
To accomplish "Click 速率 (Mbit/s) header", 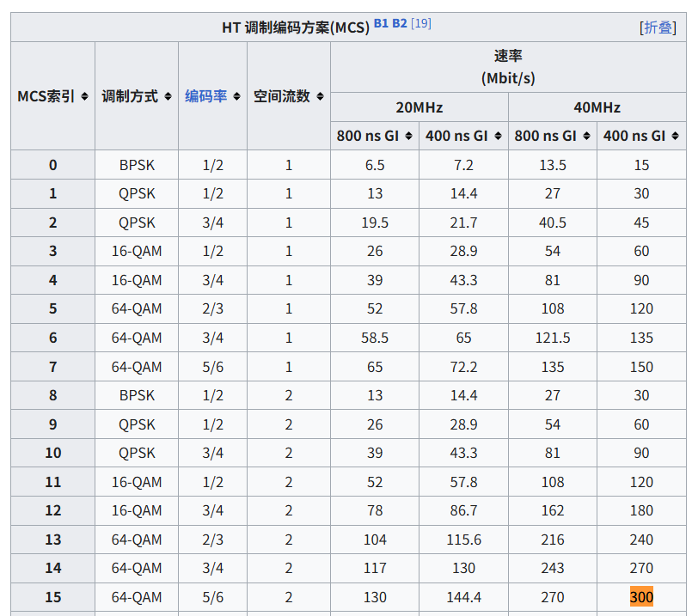I will 508,67.
